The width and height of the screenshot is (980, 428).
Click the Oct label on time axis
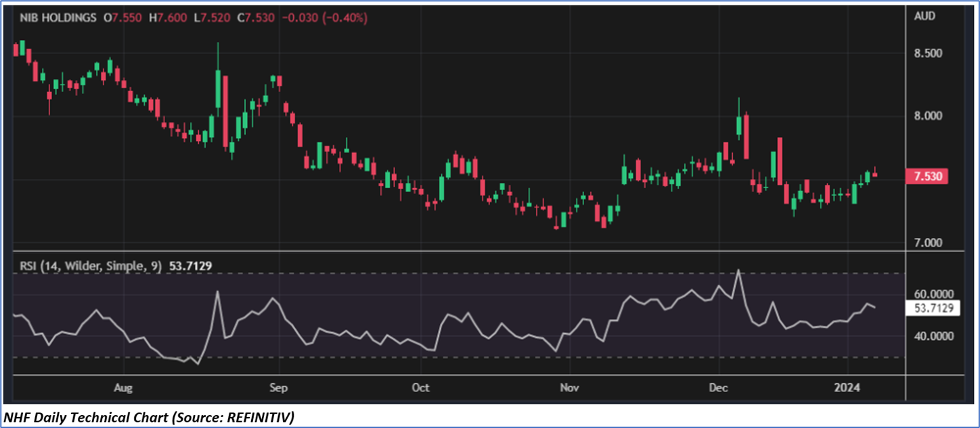pyautogui.click(x=421, y=388)
